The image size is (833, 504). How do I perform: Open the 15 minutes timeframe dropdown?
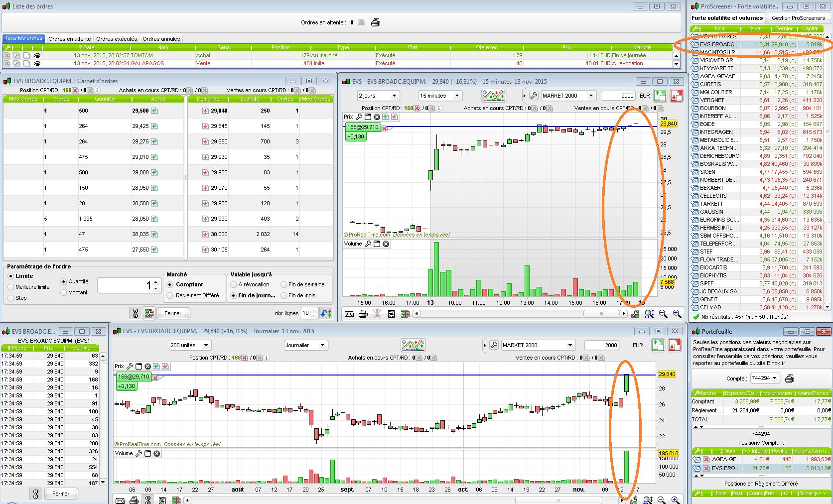441,96
